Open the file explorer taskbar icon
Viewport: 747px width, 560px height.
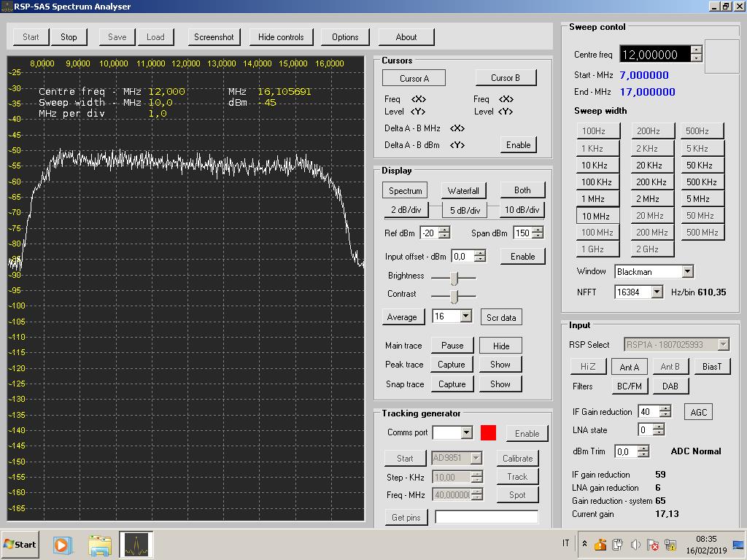[100, 545]
